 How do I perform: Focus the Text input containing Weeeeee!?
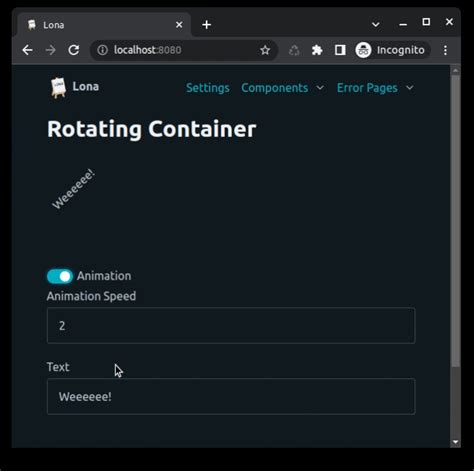[231, 396]
